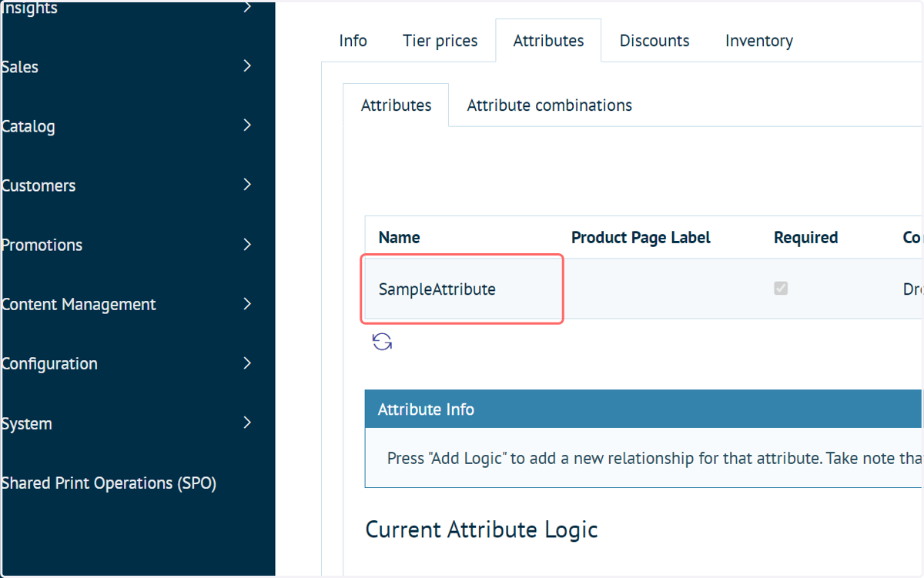Toggle the Required checkbox for SampleAttribute
The height and width of the screenshot is (578, 924).
[x=781, y=289]
